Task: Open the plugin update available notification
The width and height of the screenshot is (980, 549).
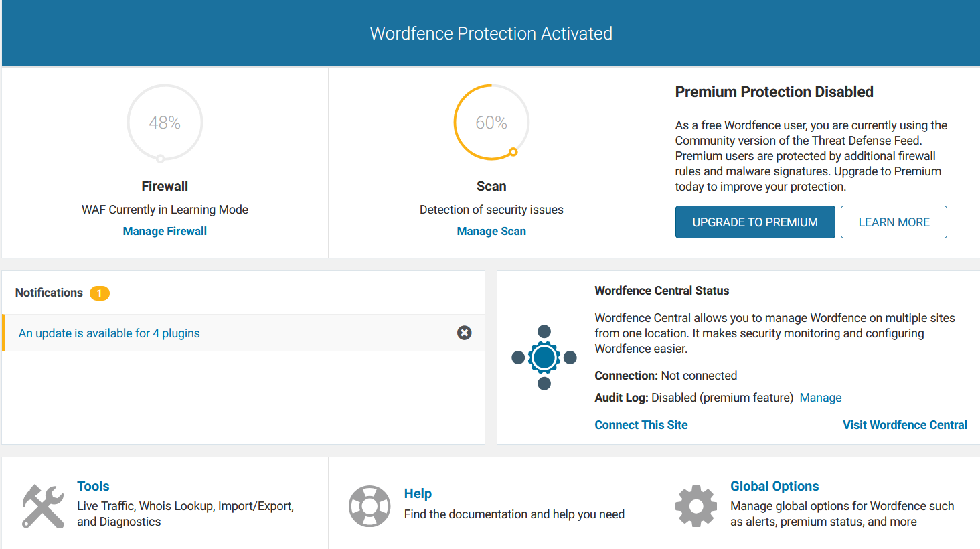Action: [109, 333]
